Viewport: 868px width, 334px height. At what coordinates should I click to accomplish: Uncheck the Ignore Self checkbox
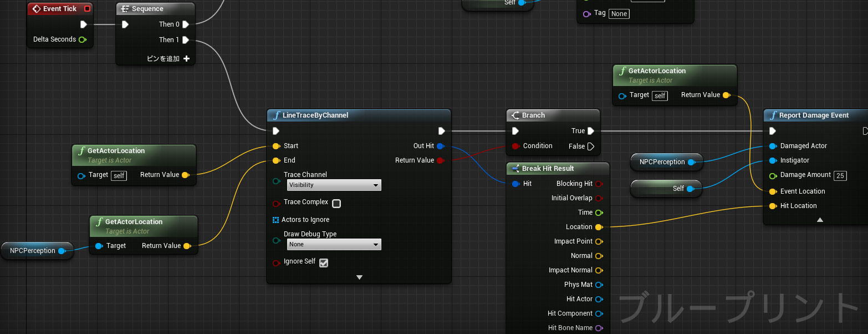(324, 262)
